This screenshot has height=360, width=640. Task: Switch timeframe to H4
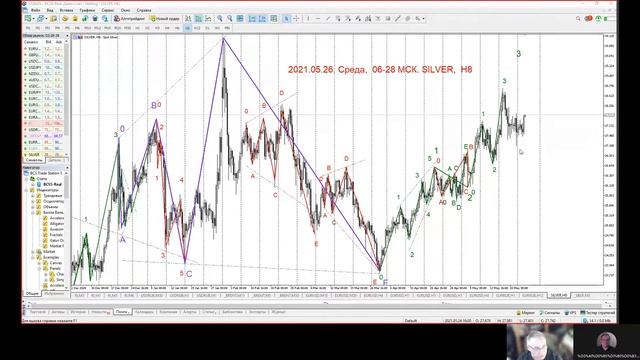tap(167, 28)
